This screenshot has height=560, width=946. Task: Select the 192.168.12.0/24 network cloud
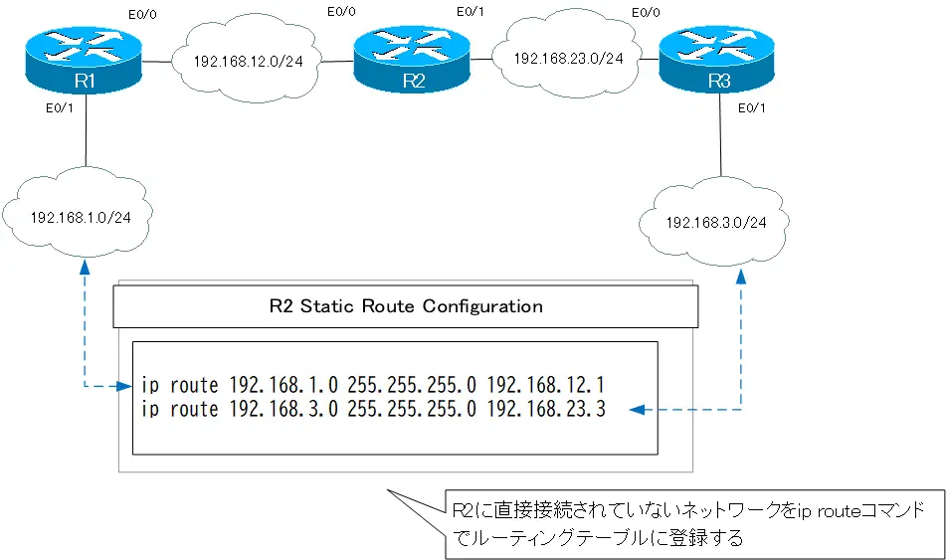tap(248, 61)
